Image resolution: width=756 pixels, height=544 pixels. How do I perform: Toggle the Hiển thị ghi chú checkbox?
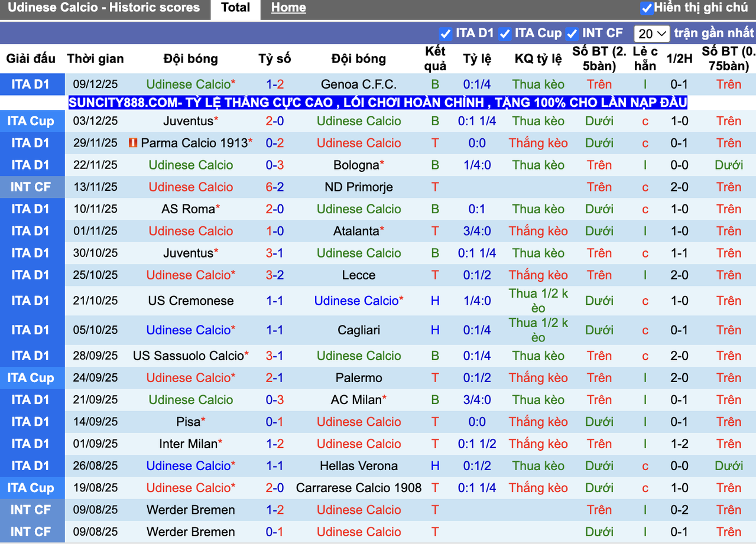646,8
